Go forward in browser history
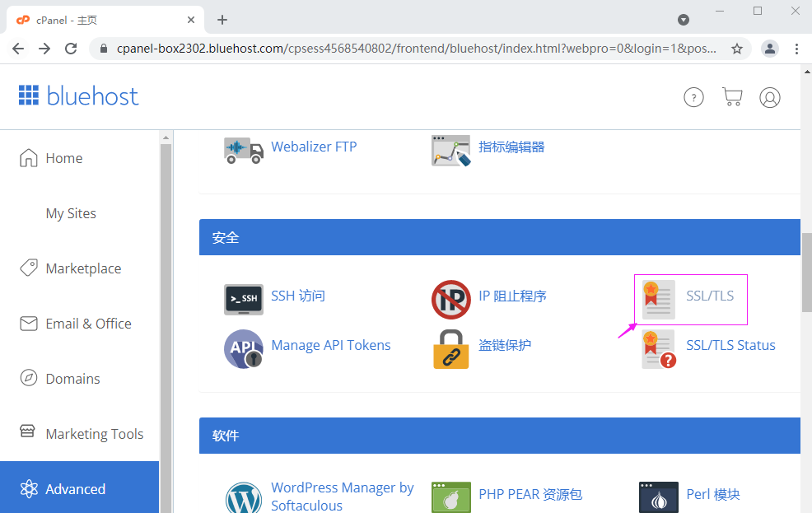 click(44, 49)
